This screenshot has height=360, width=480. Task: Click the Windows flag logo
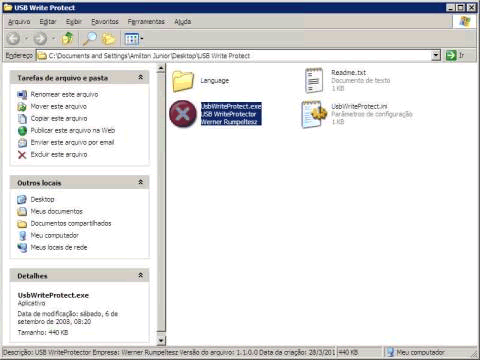tap(465, 21)
